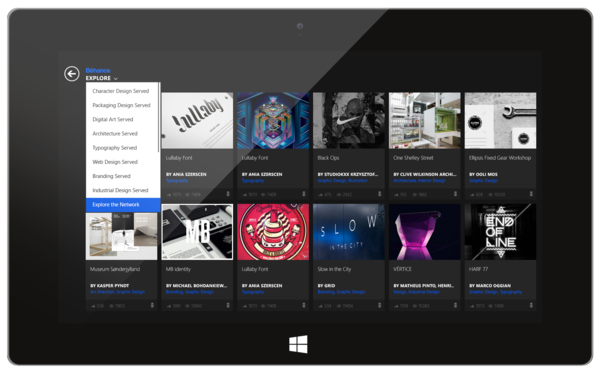Open more options on VÉRTICE card
Image resolution: width=600 pixels, height=373 pixels.
tap(455, 305)
